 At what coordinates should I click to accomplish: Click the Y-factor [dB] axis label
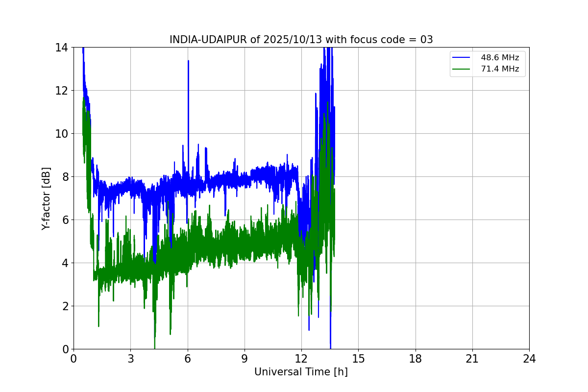click(46, 198)
